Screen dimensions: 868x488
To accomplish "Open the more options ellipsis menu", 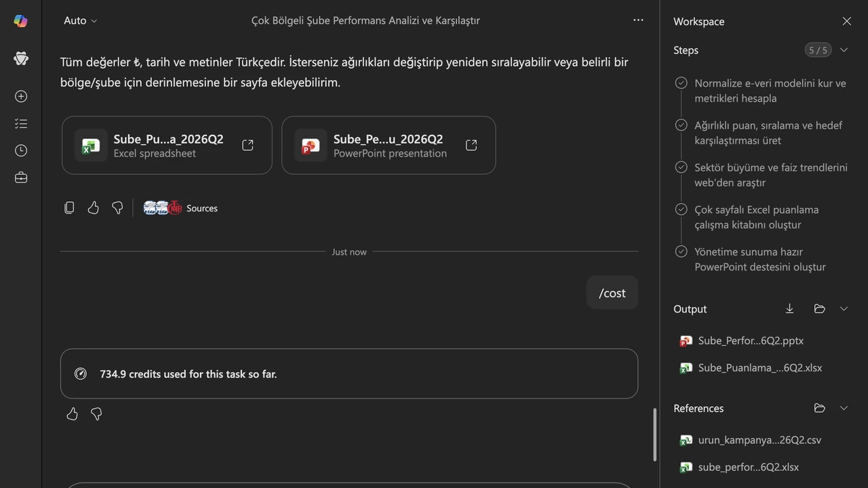I will coord(638,20).
